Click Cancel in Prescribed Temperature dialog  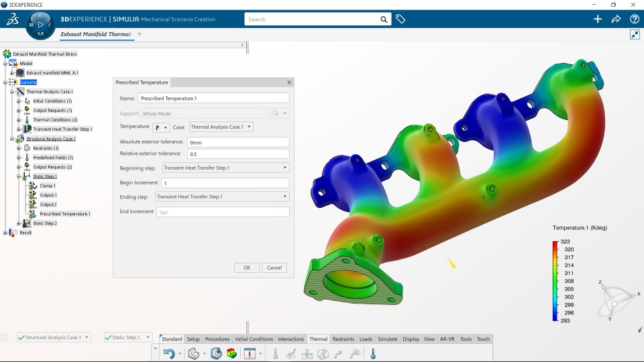(274, 267)
